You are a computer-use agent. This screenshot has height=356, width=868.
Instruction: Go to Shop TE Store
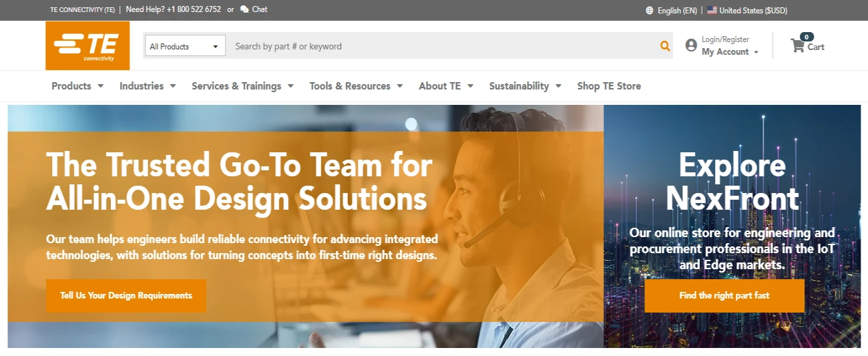(609, 85)
